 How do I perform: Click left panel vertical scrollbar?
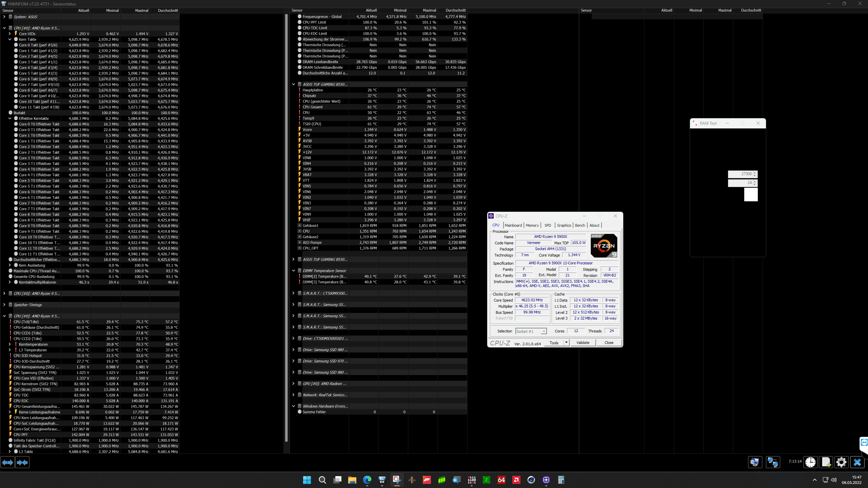[x=286, y=227]
